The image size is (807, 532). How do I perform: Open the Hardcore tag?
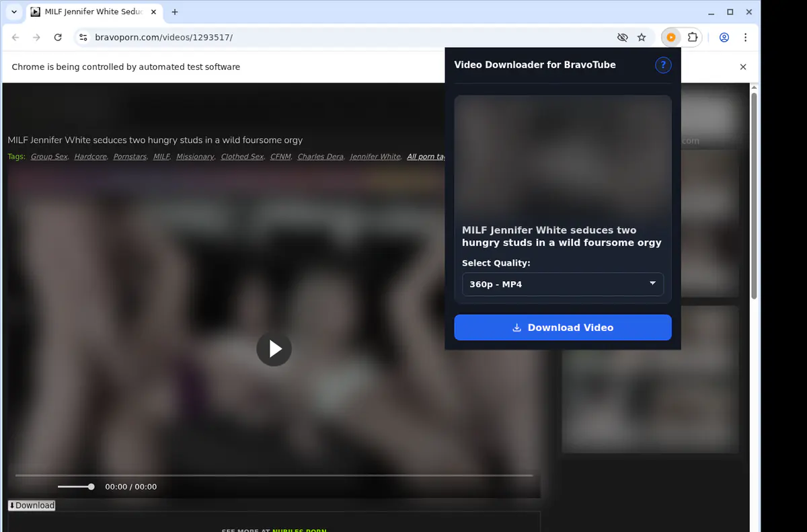(91, 157)
